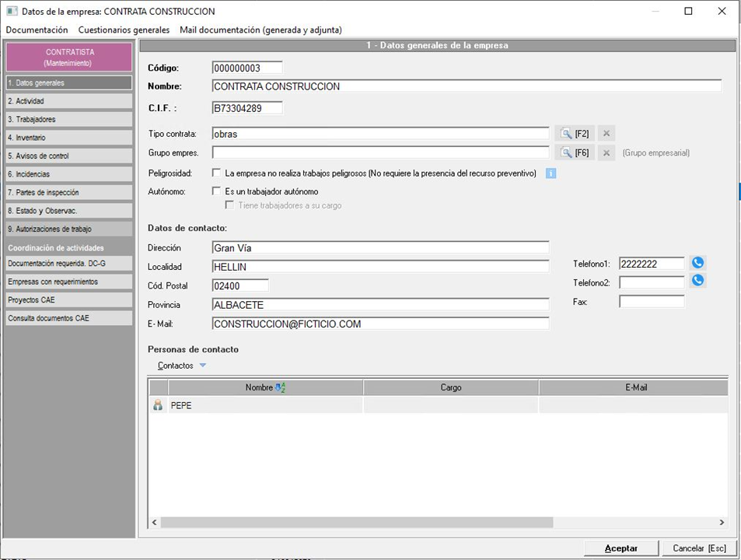Check 'Es un trabajador autónomo' checkbox
Screen dimensions: 741x560
(217, 191)
